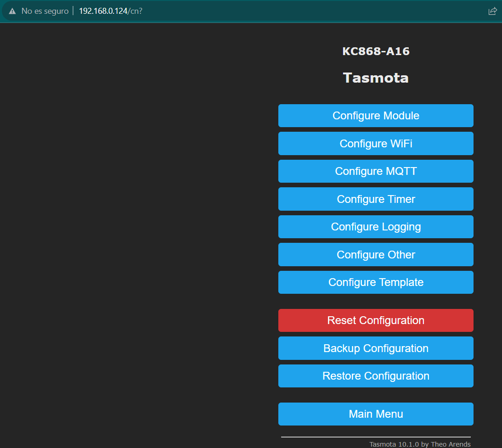Click the KC868-A16 device heading
Image resolution: width=502 pixels, height=448 pixels.
tap(376, 51)
